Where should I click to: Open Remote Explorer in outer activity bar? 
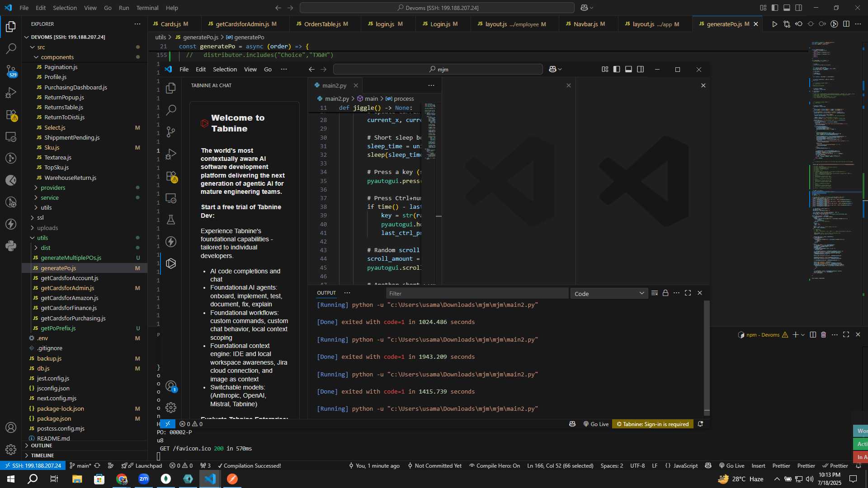(x=11, y=136)
